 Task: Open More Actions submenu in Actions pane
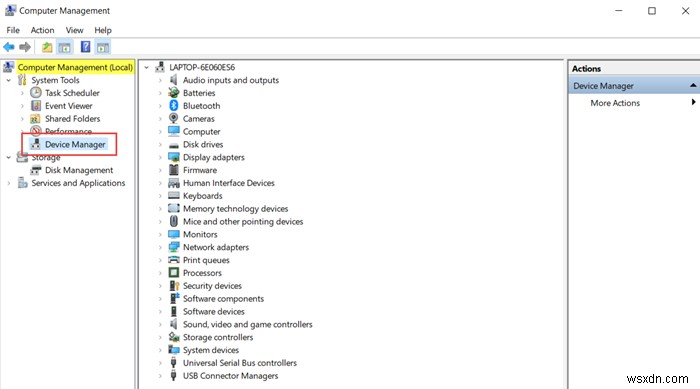[615, 103]
